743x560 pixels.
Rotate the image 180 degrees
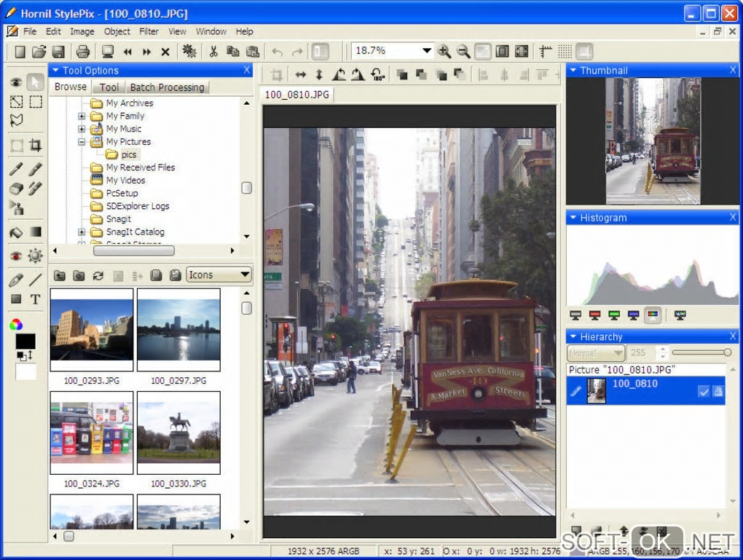click(x=377, y=74)
